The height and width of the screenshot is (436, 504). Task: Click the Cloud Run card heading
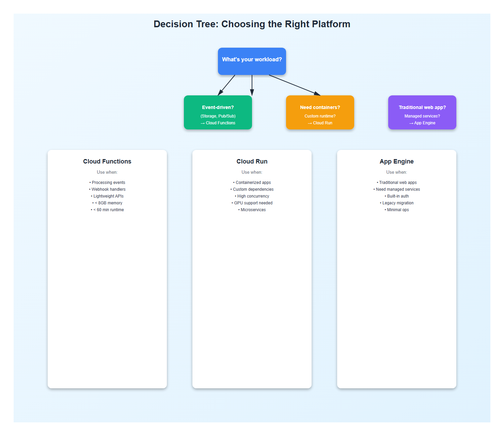(252, 161)
